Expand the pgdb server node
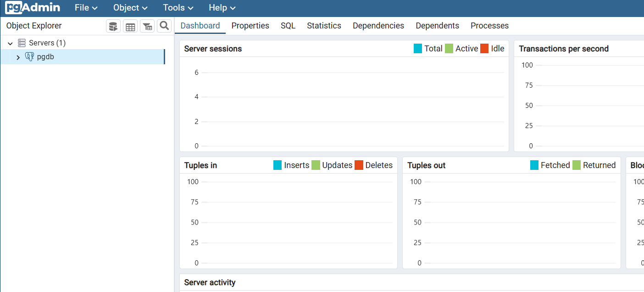 [x=18, y=57]
